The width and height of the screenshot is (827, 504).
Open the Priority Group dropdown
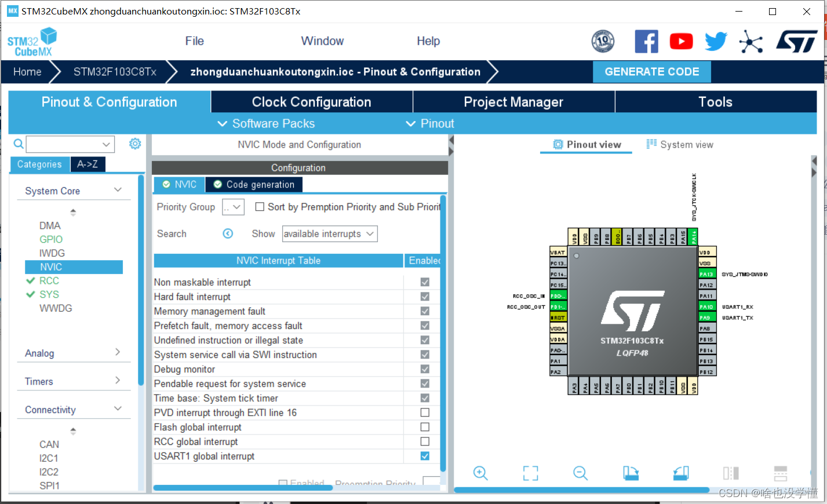[x=233, y=207]
